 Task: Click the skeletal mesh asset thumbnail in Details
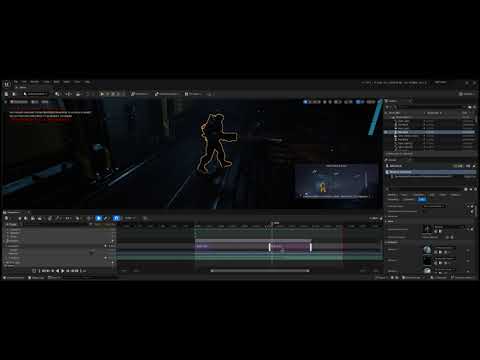pos(427,229)
